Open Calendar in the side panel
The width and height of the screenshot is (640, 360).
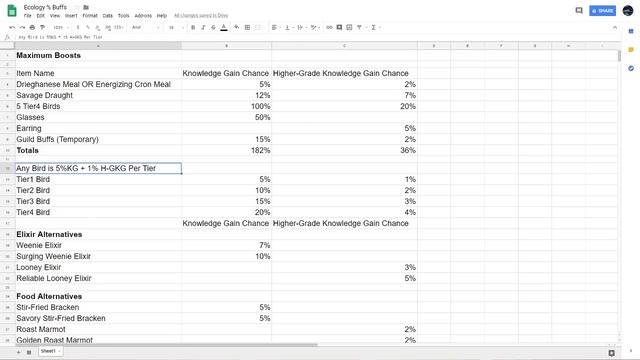tap(631, 31)
